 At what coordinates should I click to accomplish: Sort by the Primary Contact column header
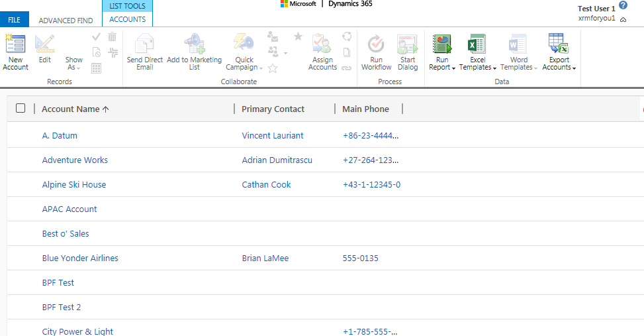[x=273, y=109]
